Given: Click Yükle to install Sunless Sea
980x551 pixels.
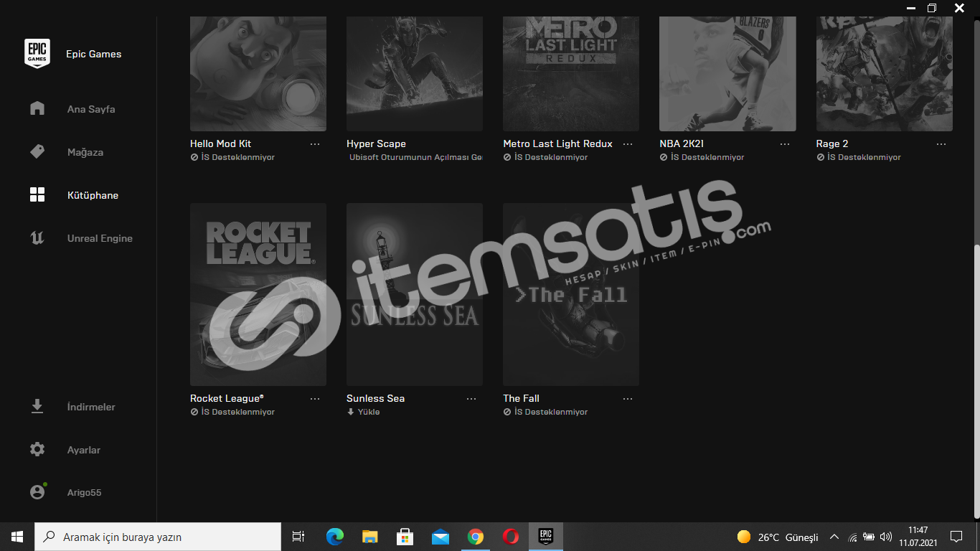Looking at the screenshot, I should click(x=369, y=412).
